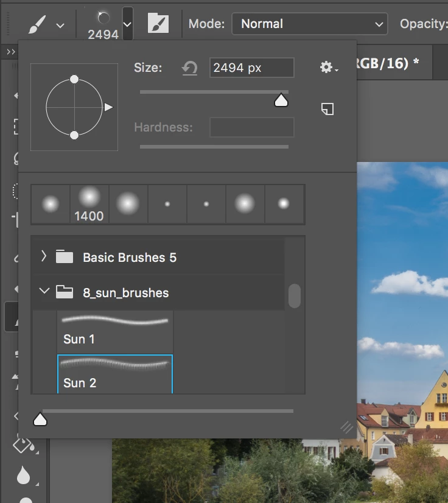Click the brush list scrollbar thumb

tap(295, 296)
